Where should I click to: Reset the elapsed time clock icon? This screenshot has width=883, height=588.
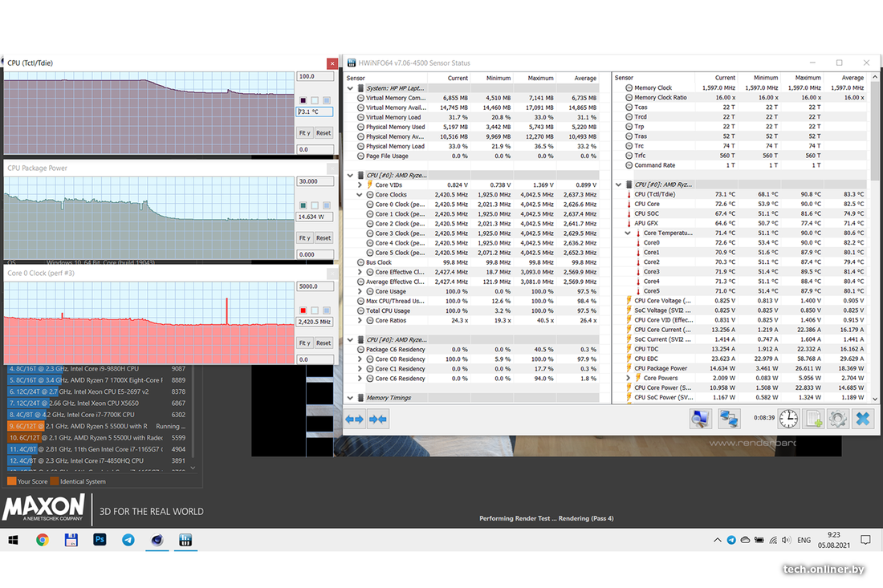tap(788, 418)
